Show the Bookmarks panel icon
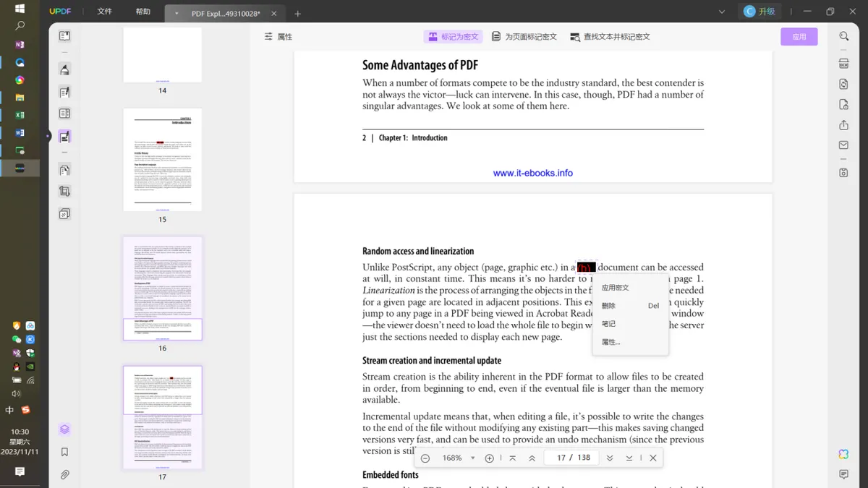 click(x=64, y=452)
